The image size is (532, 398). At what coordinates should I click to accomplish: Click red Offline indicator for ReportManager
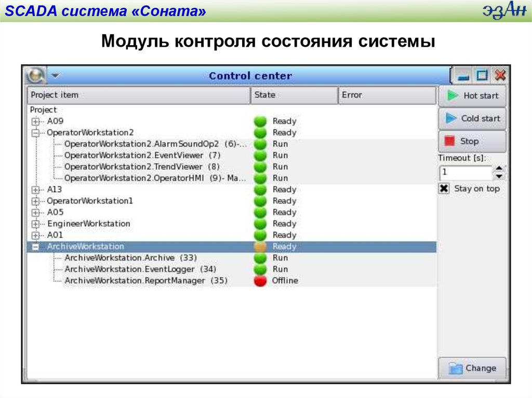[x=260, y=281]
